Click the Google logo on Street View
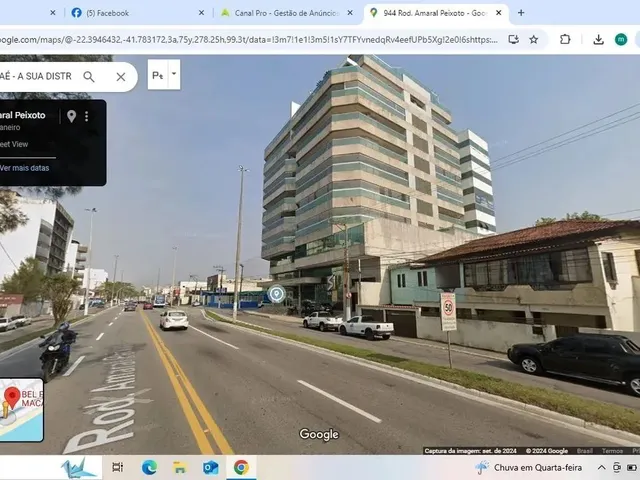The width and height of the screenshot is (640, 480). pyautogui.click(x=319, y=434)
